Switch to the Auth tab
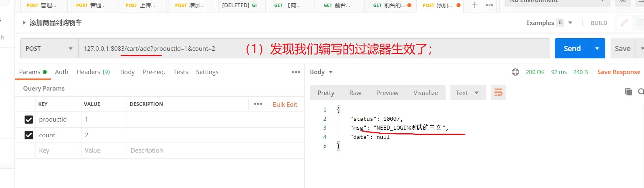644x188 pixels. click(62, 72)
